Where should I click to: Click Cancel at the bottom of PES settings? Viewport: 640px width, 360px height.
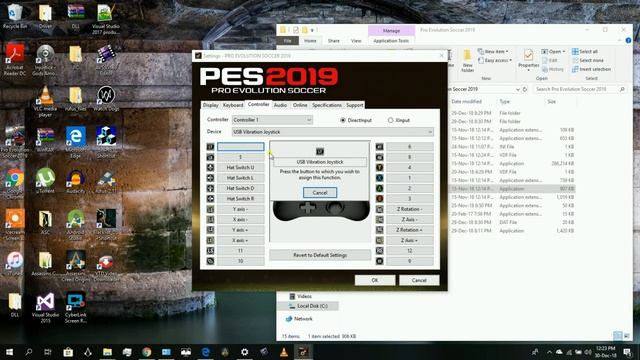(419, 280)
